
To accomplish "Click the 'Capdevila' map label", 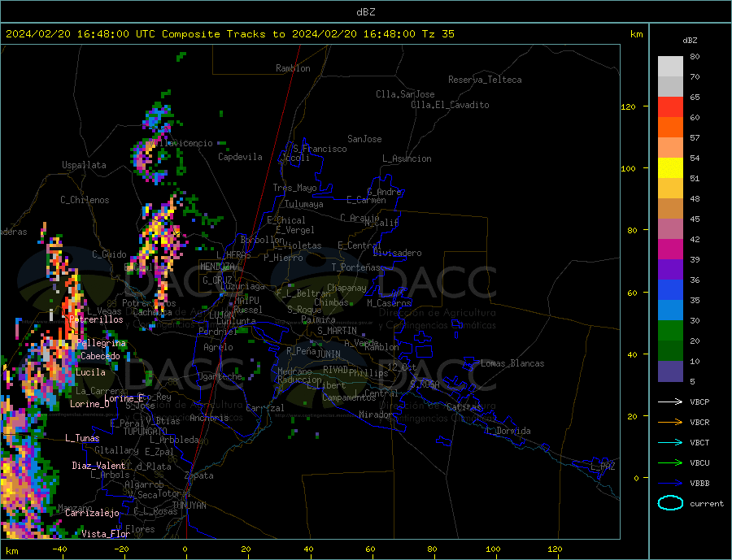I will click(x=240, y=157).
